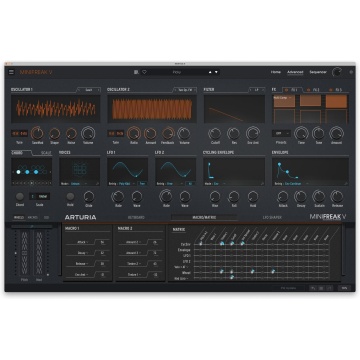Click the redo icon in bottom toolbar
The width and height of the screenshot is (360, 360).
point(329,288)
